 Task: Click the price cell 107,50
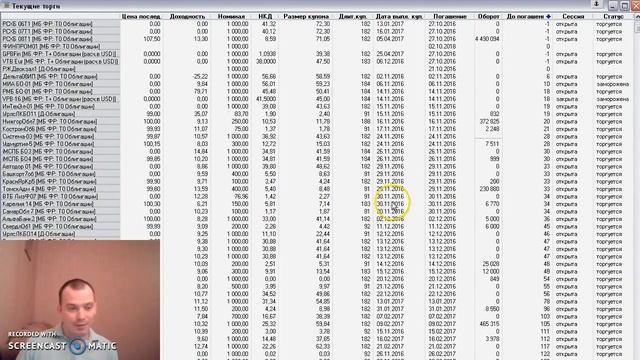tap(152, 39)
